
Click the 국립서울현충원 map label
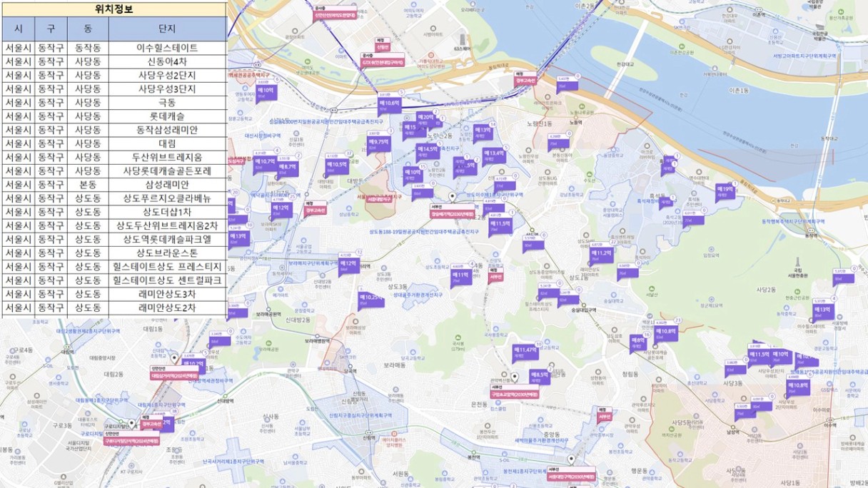[x=797, y=273]
